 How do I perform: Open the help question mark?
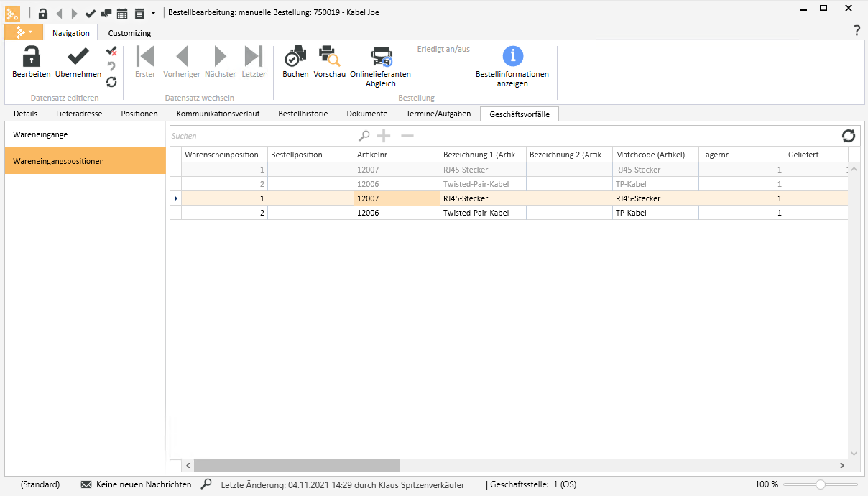coord(857,30)
